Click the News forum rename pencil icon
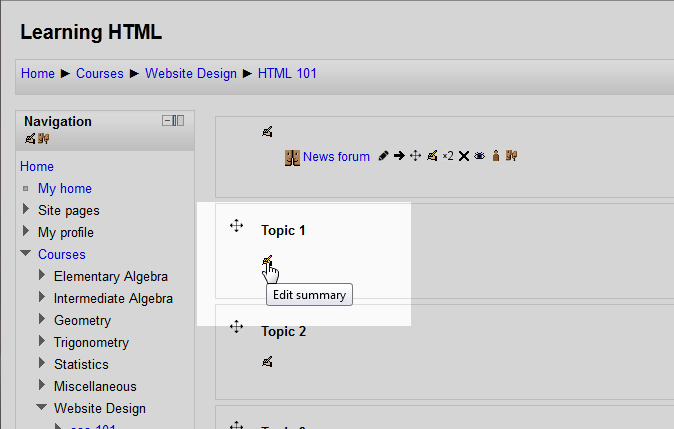This screenshot has width=674, height=429. (x=383, y=156)
